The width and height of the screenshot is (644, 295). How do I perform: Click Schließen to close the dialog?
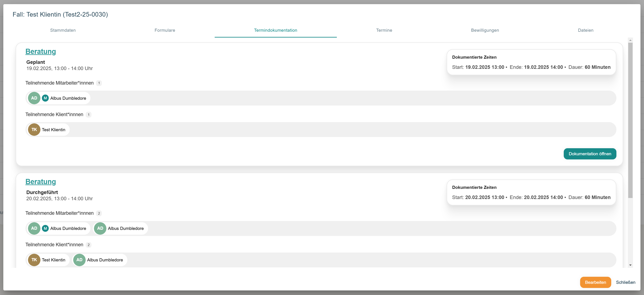pos(626,282)
